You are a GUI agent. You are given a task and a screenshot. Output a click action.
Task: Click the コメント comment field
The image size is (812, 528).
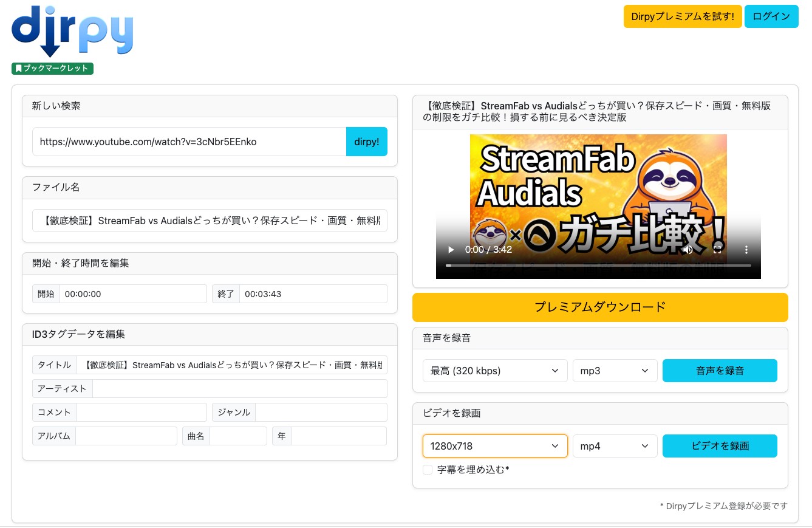pyautogui.click(x=142, y=412)
